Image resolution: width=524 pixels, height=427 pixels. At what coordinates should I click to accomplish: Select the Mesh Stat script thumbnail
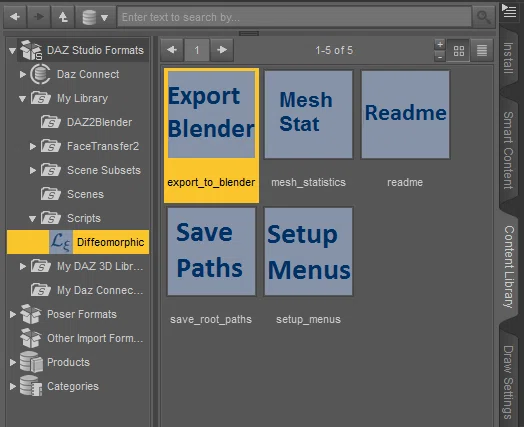(x=308, y=114)
